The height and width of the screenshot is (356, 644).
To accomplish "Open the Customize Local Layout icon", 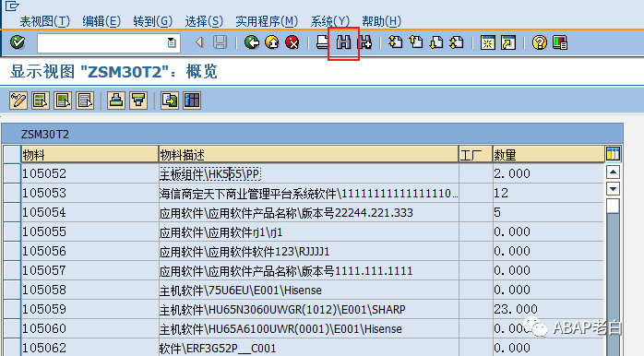I will point(560,42).
